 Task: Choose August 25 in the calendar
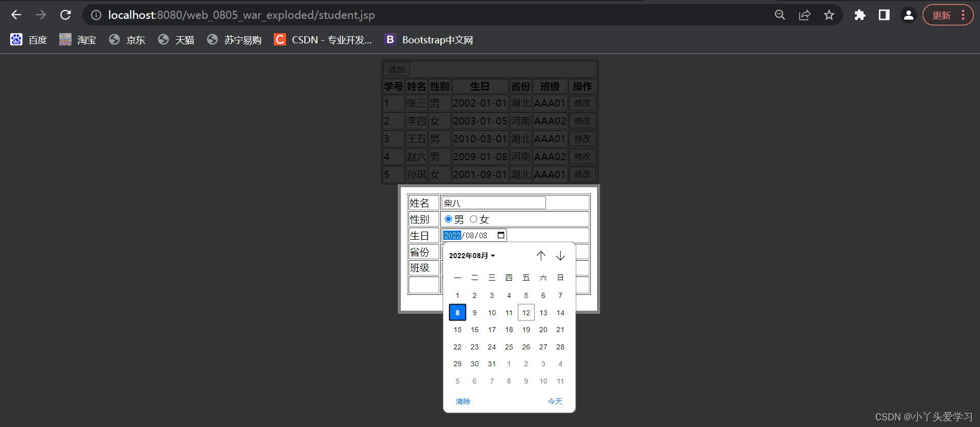click(509, 347)
